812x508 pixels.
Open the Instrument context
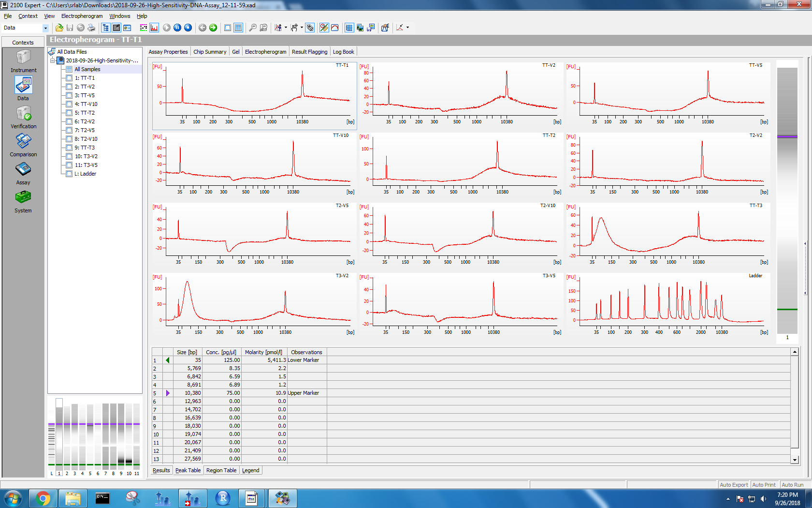click(x=23, y=58)
